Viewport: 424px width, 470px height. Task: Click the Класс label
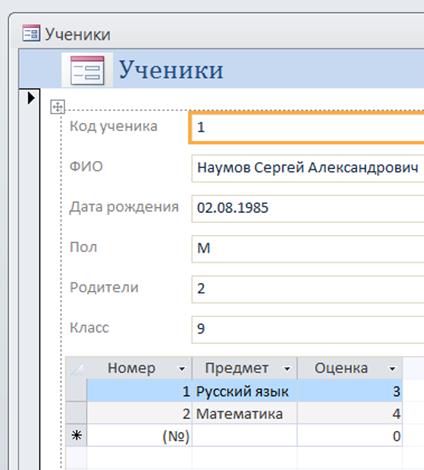click(x=89, y=328)
